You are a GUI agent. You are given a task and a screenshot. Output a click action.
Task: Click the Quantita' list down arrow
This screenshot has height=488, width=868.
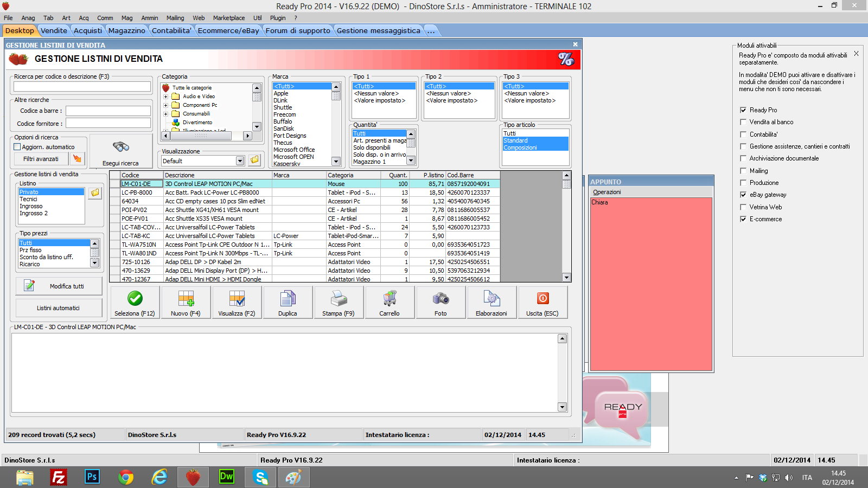(x=411, y=160)
